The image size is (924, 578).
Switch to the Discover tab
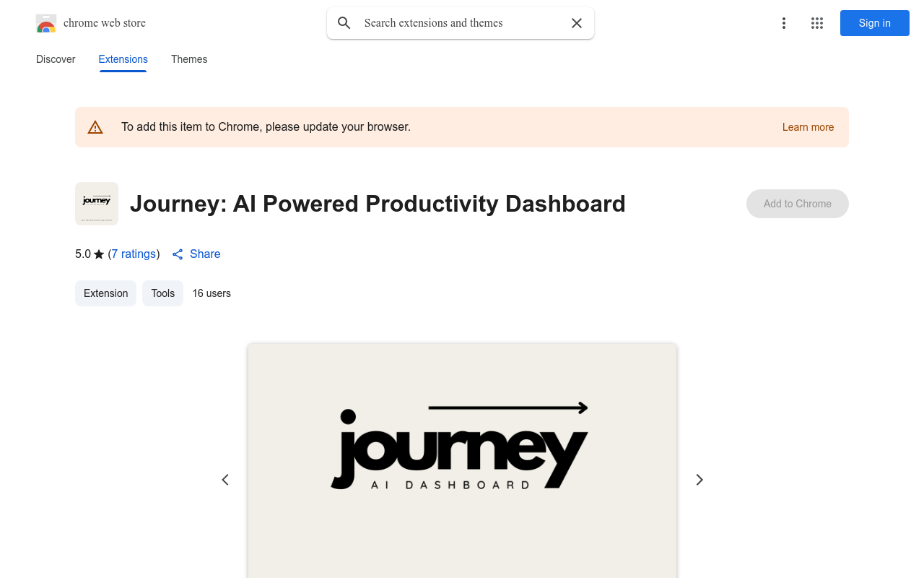56,59
